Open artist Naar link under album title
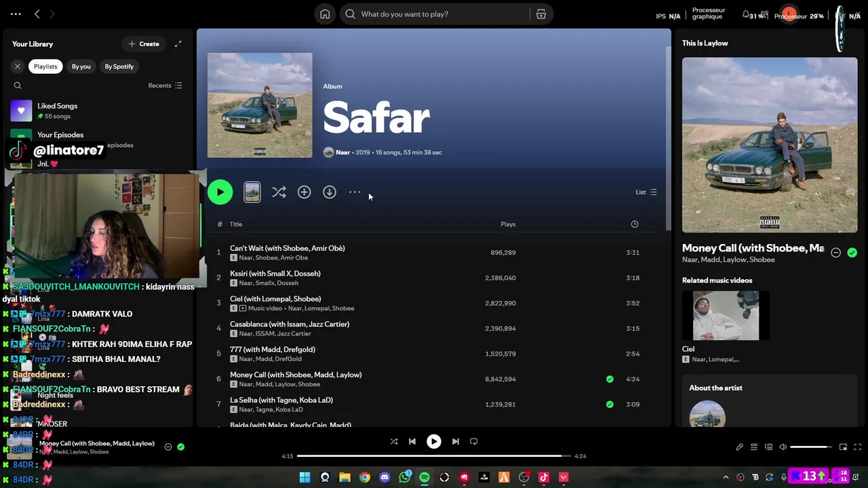The height and width of the screenshot is (488, 868). (x=342, y=152)
